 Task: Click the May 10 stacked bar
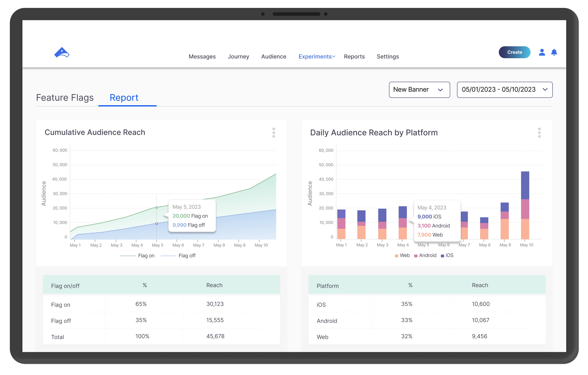coord(525,205)
